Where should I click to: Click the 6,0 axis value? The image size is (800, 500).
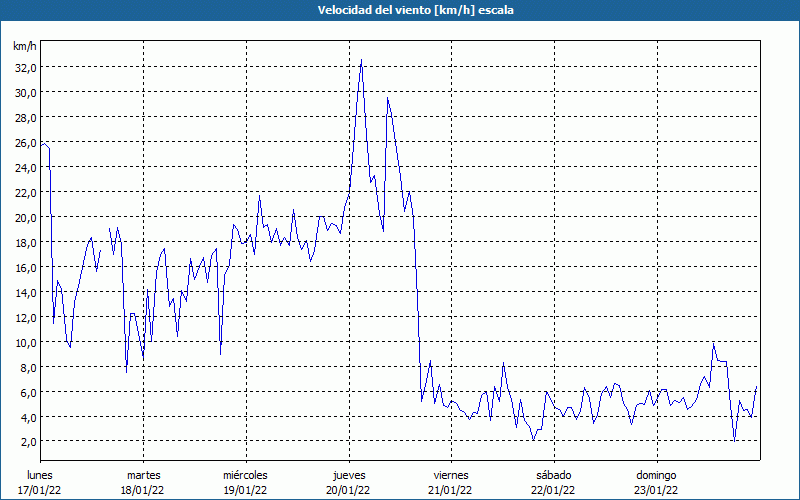pos(29,392)
